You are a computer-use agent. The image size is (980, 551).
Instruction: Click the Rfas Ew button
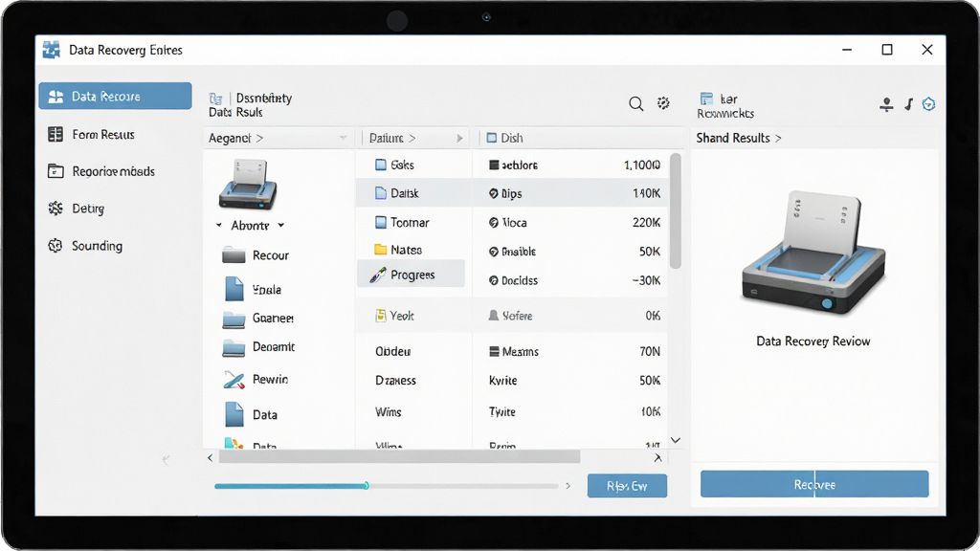[x=627, y=485]
